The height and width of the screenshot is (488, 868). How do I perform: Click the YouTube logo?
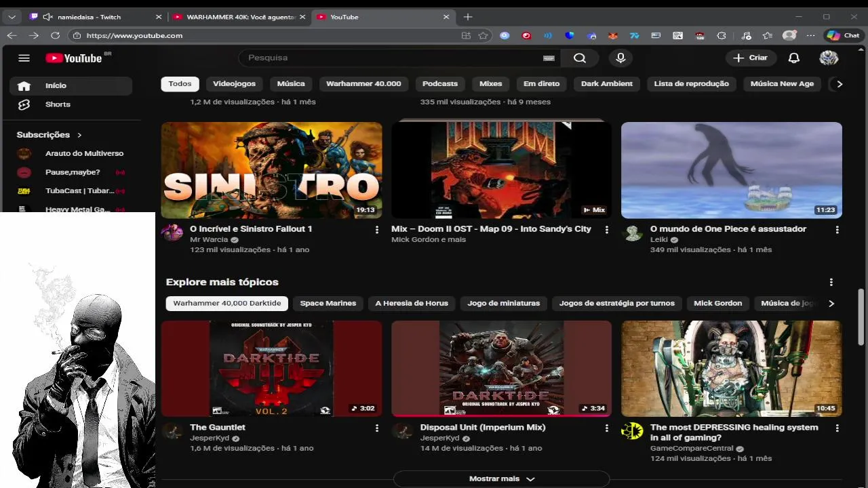pos(74,58)
